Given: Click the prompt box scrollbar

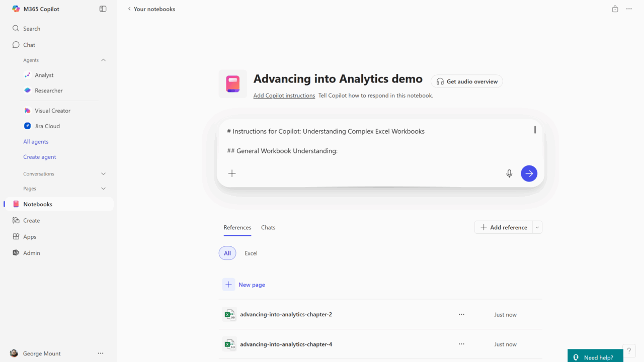Looking at the screenshot, I should (x=535, y=130).
